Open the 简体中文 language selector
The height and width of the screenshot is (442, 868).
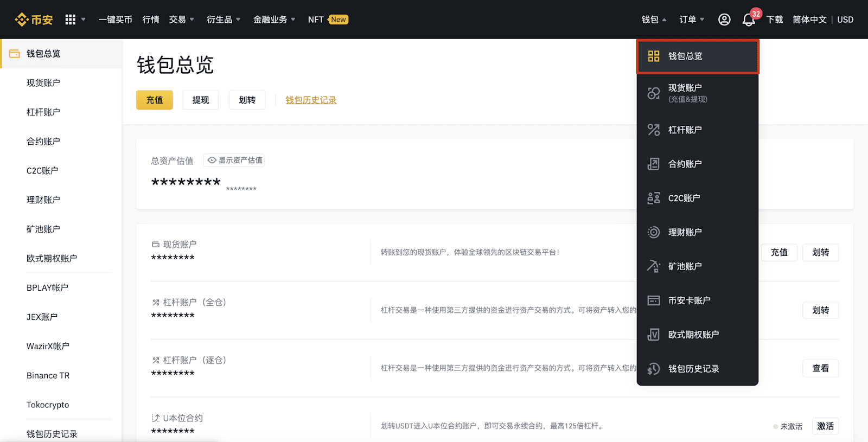[x=809, y=20]
